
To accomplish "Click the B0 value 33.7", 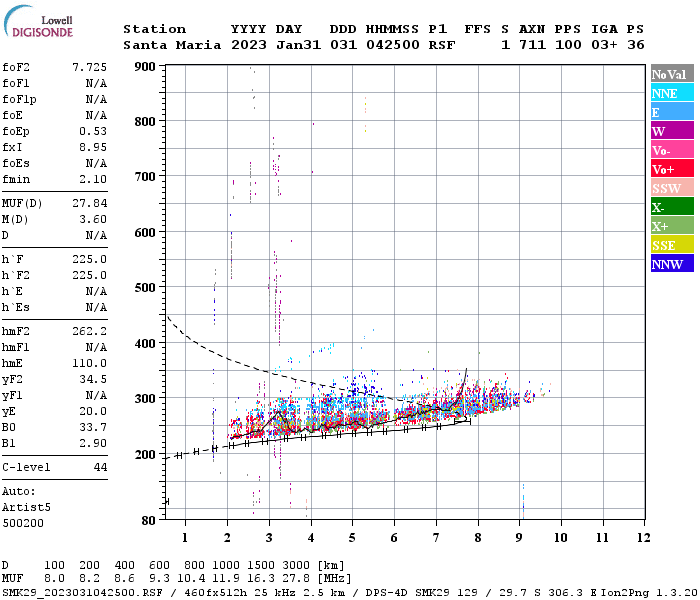I will pyautogui.click(x=93, y=427).
